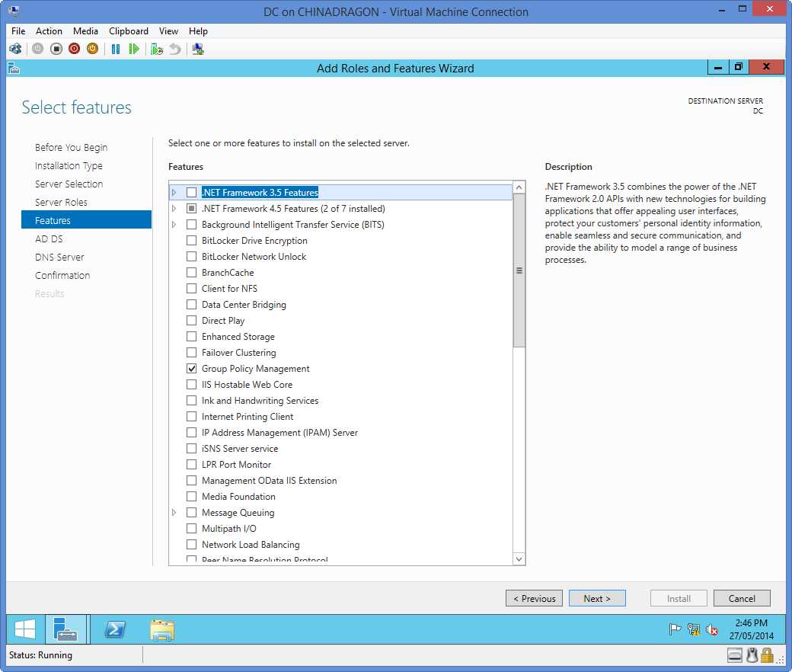
Task: Go to the Confirmation wizard step
Action: point(62,275)
